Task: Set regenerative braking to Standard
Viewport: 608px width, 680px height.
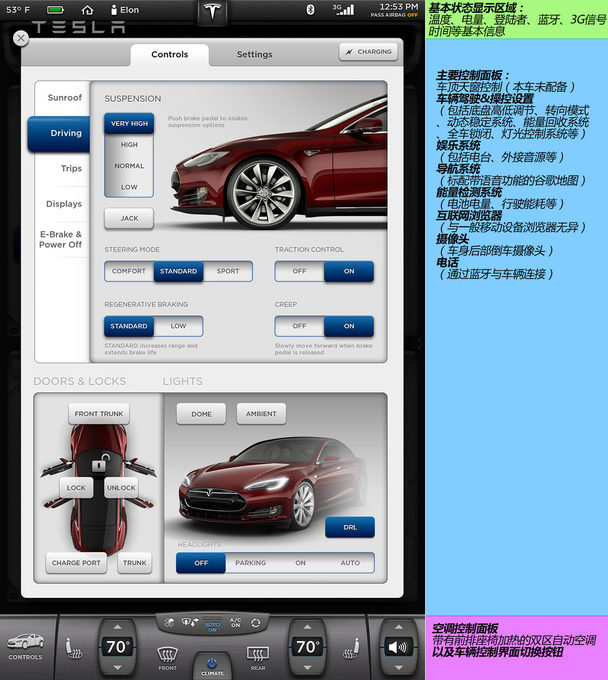Action: (129, 326)
